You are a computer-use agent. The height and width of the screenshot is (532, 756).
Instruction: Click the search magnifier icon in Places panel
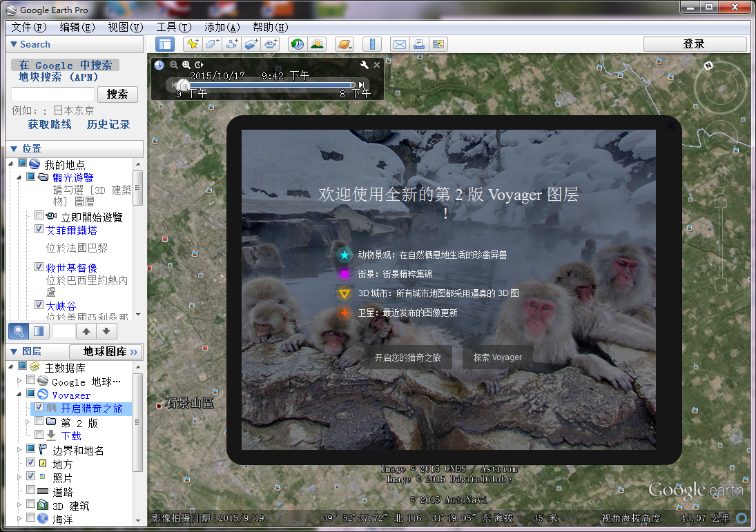coord(19,331)
